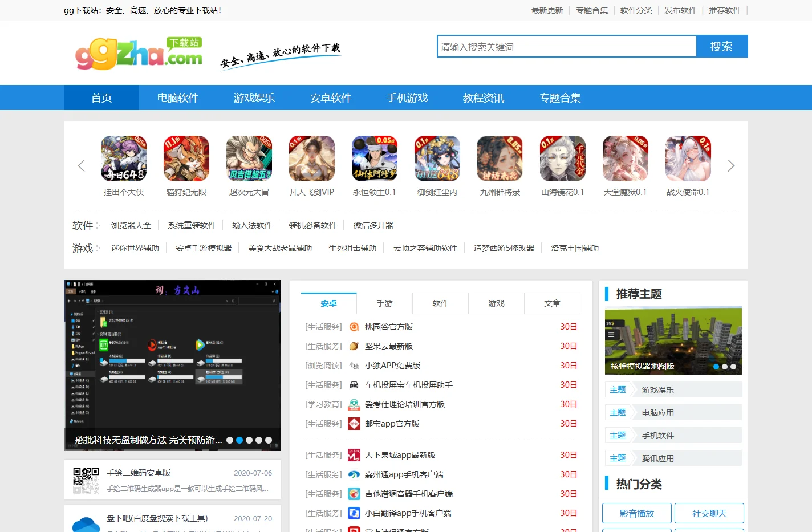812x532 pixels.
Task: Go to 首页 in the navigation bar
Action: point(101,98)
